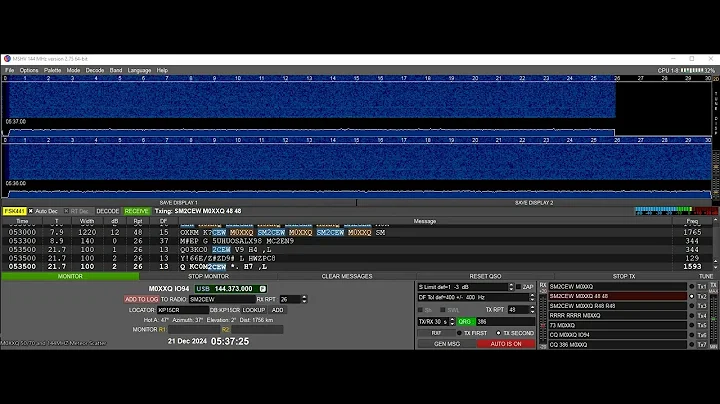This screenshot has height=404, width=720.
Task: Click the 'CQ M0XXQ IO94' message field
Action: [618, 335]
